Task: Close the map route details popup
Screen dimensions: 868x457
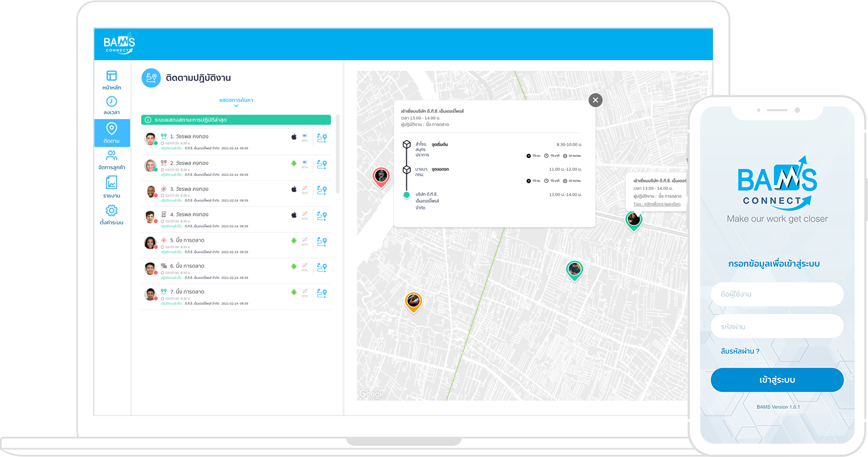Action: (x=595, y=100)
